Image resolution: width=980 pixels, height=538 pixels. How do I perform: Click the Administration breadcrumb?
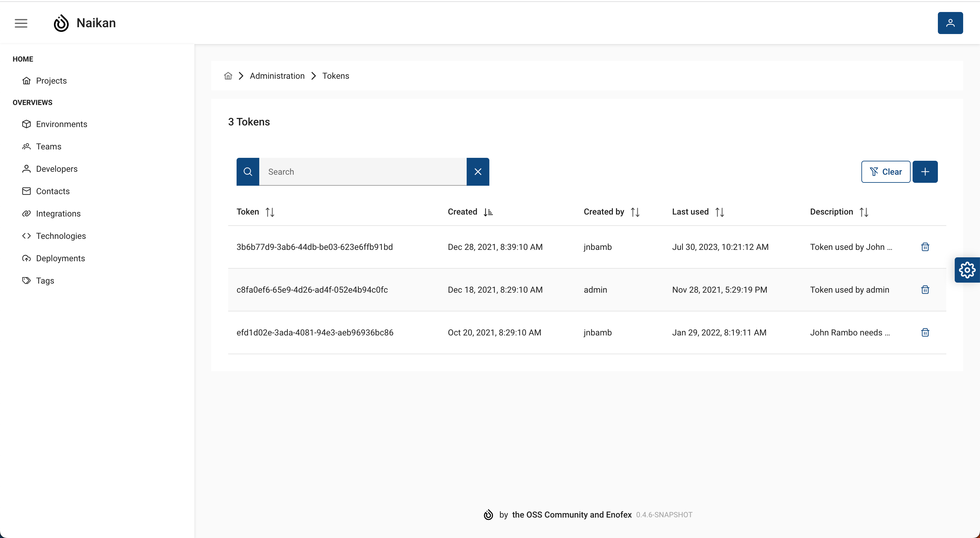277,76
